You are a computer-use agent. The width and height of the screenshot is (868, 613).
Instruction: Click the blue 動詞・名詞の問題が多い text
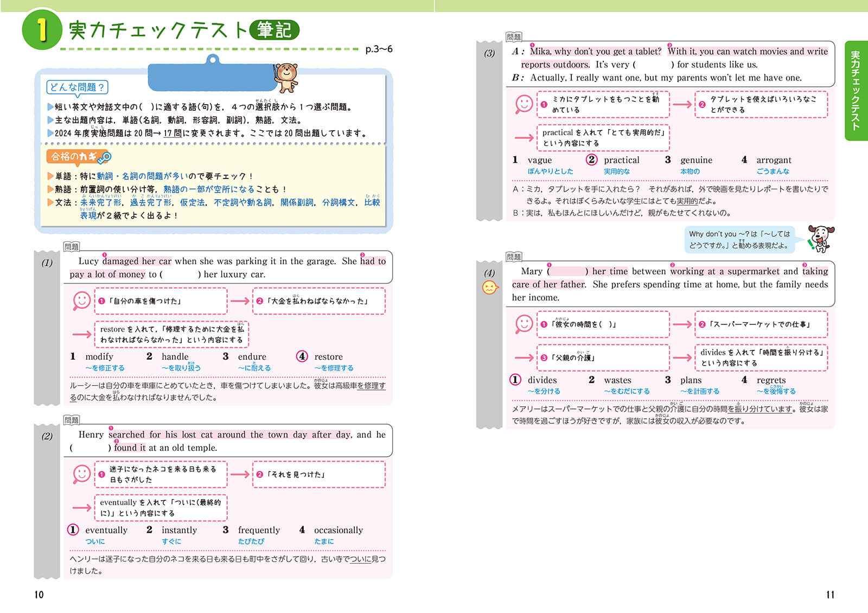click(x=142, y=176)
